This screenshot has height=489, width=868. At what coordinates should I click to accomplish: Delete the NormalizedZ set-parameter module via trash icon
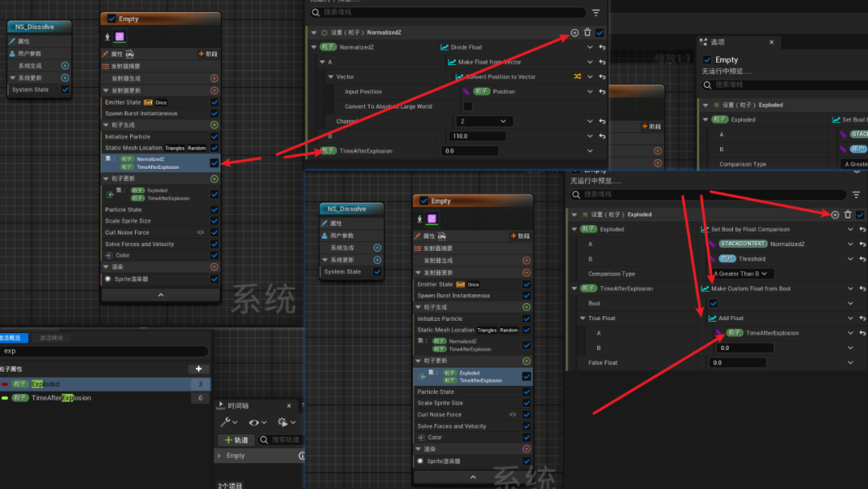pos(588,33)
